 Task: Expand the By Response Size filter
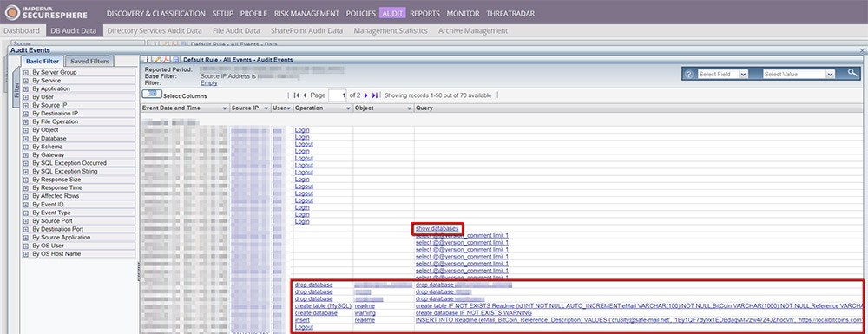(26, 180)
